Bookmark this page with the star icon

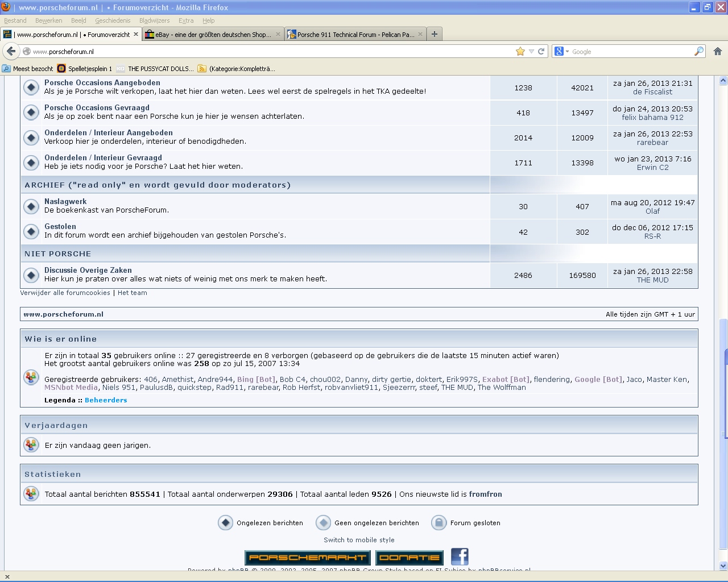click(x=520, y=51)
